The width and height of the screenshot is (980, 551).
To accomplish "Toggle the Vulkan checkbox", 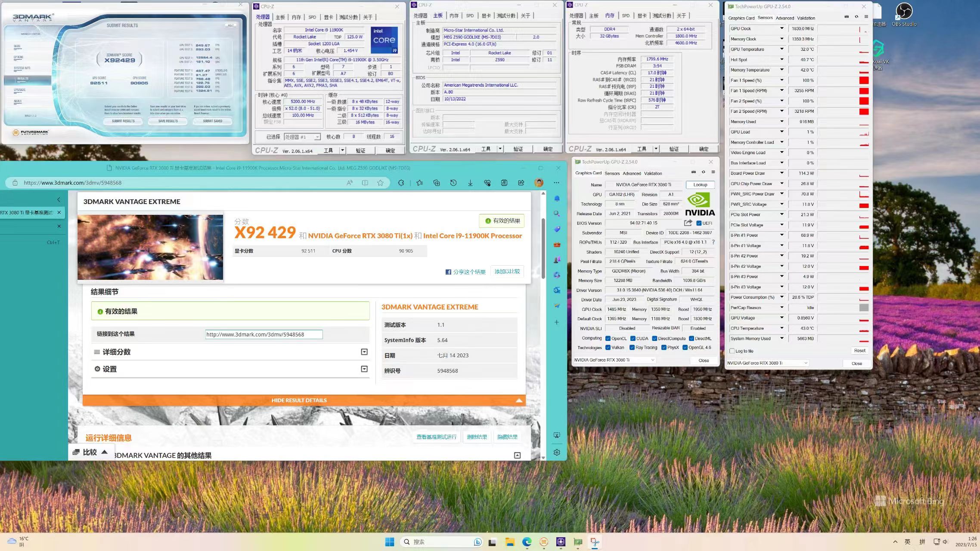I will point(608,347).
